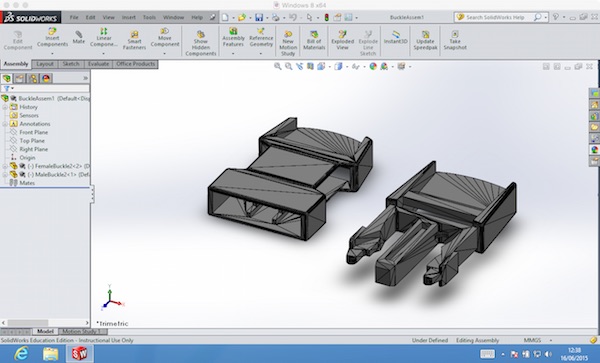
Task: Open the File menu
Action: click(x=74, y=17)
